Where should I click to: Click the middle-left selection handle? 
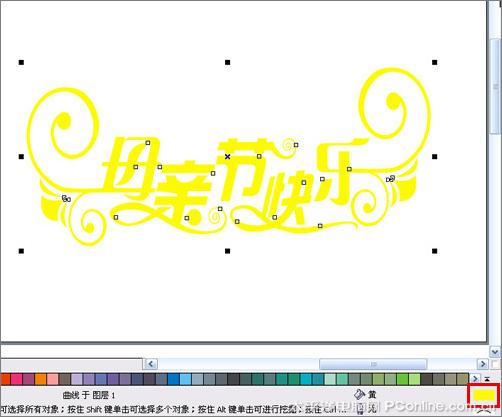coord(21,156)
